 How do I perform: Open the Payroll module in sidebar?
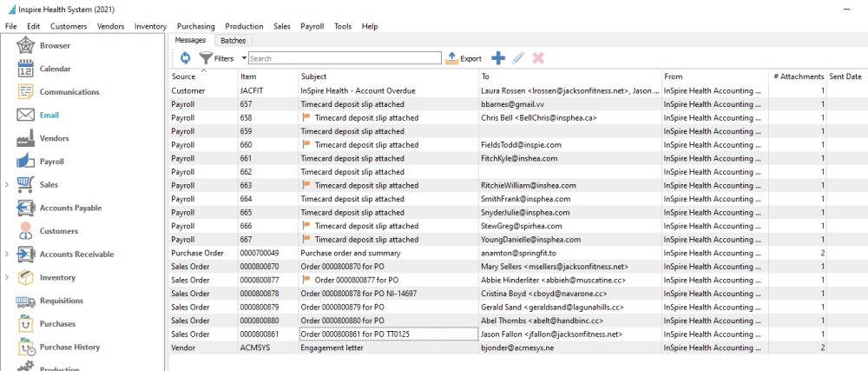click(51, 162)
